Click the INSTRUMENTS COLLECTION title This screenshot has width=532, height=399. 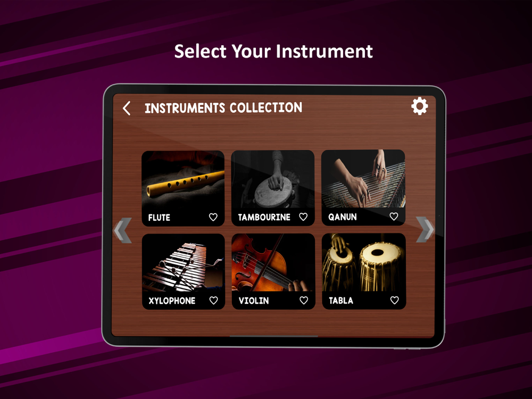click(223, 108)
